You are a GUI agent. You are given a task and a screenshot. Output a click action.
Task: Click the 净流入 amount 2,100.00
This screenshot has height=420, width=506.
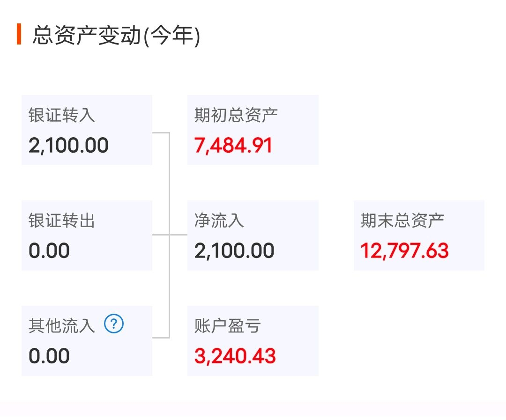click(x=234, y=251)
